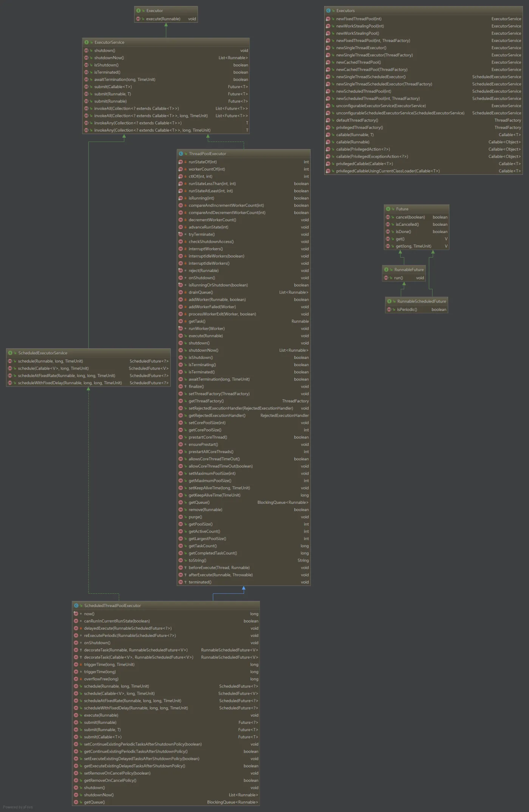Image resolution: width=529 pixels, height=812 pixels.
Task: Select the setContinueExistingPeriodicTasksAfterShutdownPolicy(boolean) row
Action: pyautogui.click(x=166, y=744)
